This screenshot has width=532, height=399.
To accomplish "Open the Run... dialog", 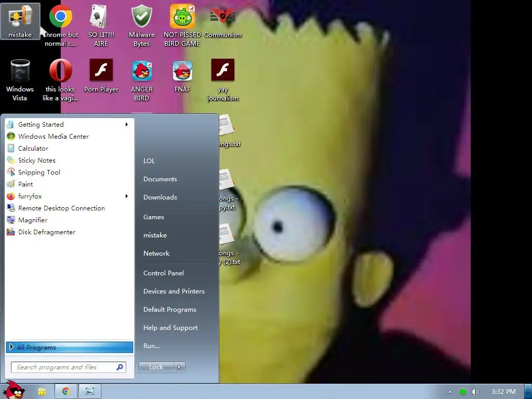I will coord(151,346).
